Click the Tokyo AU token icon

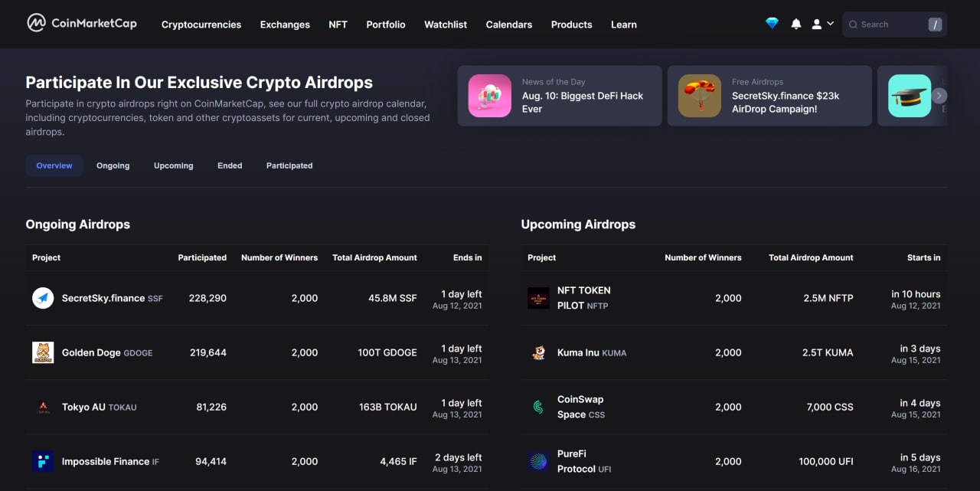click(x=43, y=407)
